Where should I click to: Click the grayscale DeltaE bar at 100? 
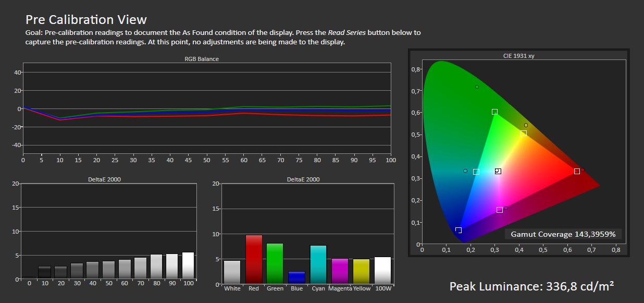188,265
